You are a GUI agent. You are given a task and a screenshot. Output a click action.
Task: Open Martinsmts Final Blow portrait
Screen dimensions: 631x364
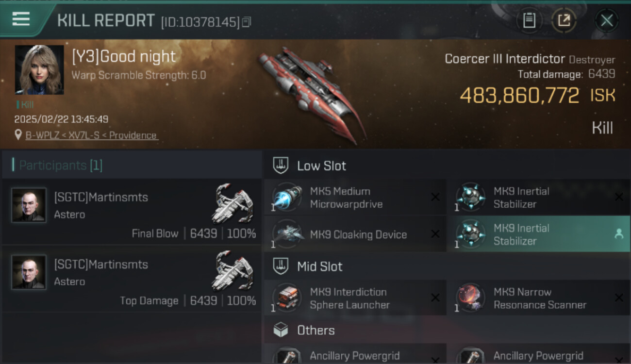29,205
